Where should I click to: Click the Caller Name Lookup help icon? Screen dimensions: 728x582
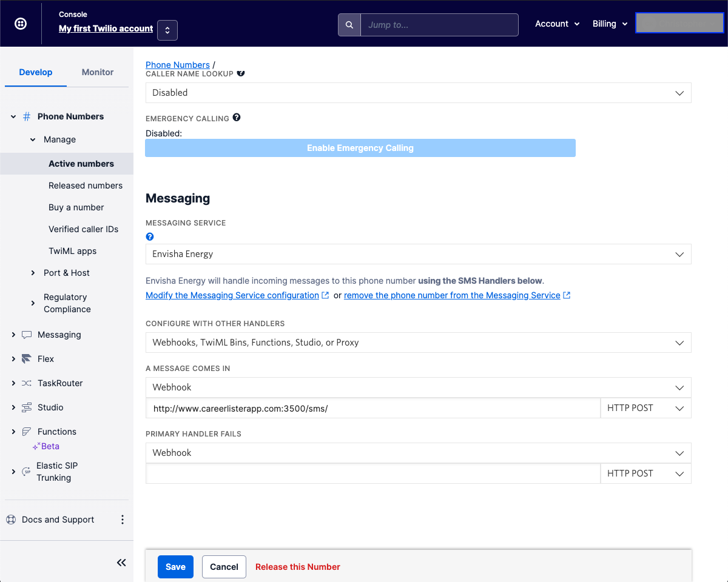click(x=241, y=73)
